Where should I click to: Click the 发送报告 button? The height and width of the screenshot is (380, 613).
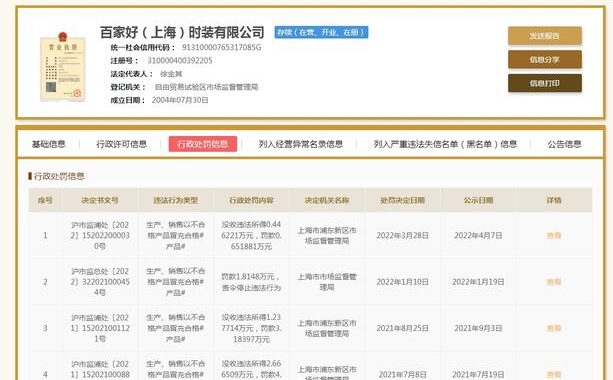545,36
